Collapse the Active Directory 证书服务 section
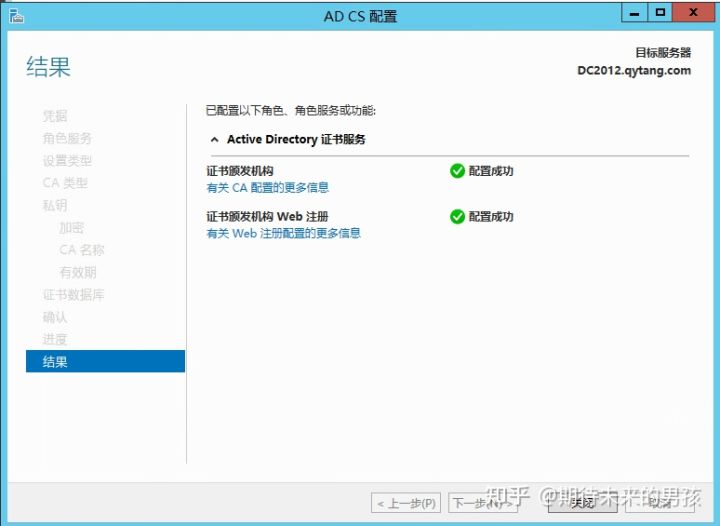The image size is (720, 526). coord(214,140)
